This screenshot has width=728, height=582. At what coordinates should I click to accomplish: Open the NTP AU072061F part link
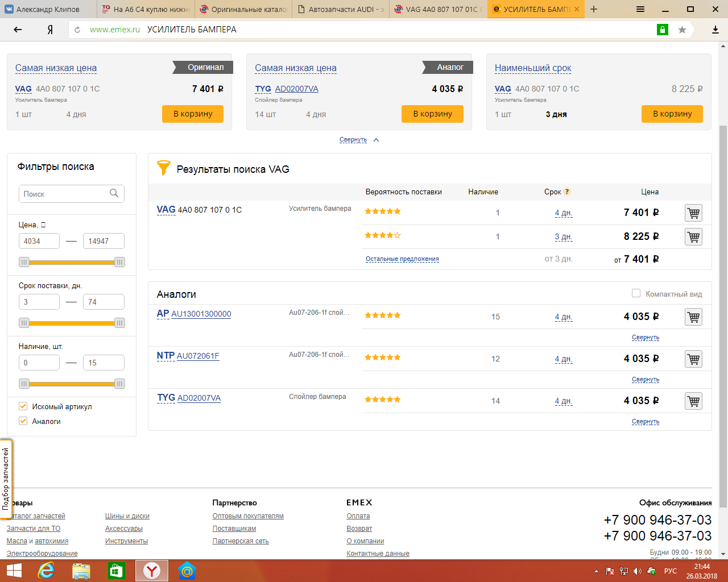(197, 356)
